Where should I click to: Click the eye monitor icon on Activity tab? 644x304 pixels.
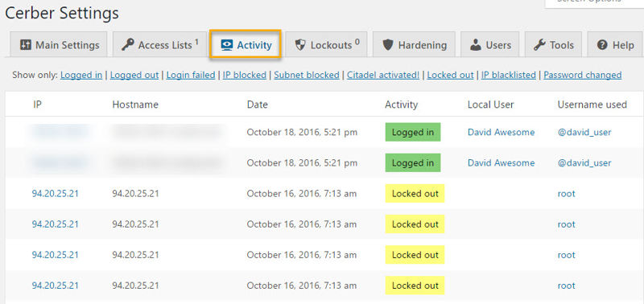[227, 45]
